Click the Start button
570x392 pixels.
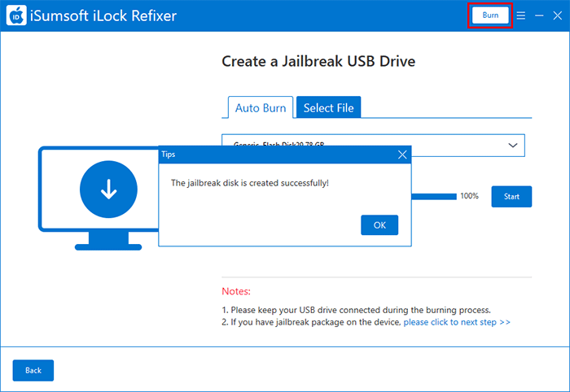[x=511, y=196]
